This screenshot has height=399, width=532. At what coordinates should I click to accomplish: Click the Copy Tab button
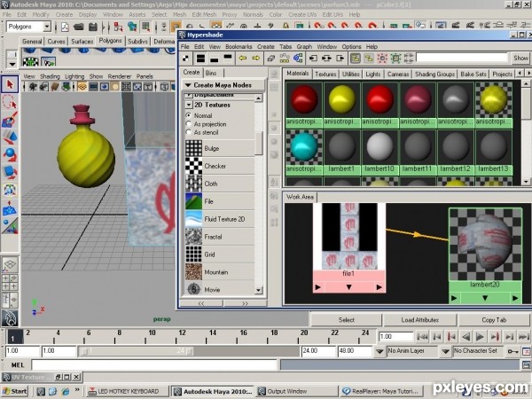pyautogui.click(x=494, y=319)
